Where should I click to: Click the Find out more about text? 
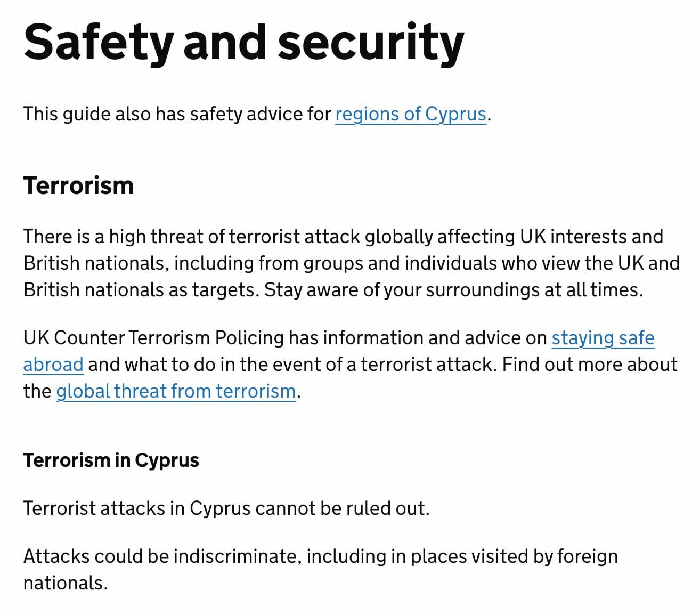[x=589, y=365]
